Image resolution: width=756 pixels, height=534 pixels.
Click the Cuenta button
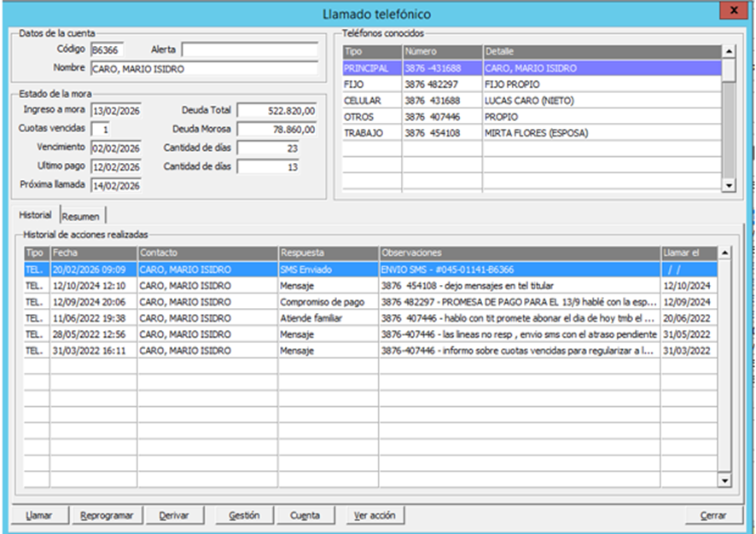[305, 515]
